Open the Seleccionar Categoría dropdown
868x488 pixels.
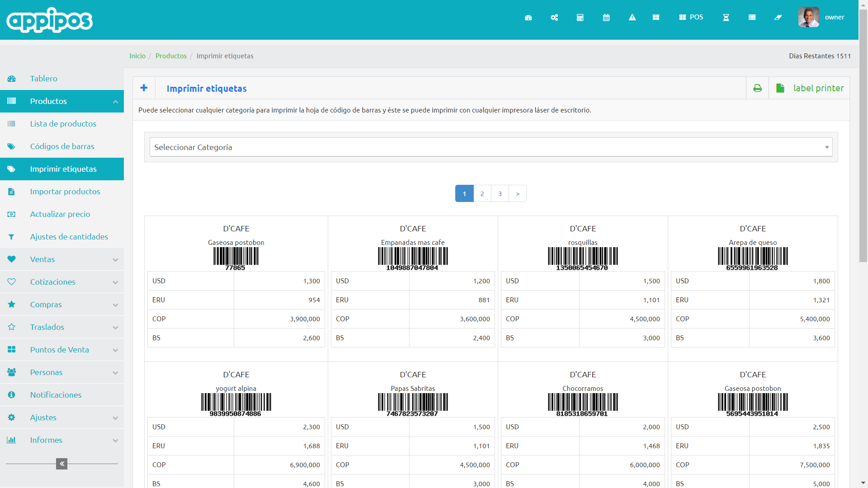(491, 147)
